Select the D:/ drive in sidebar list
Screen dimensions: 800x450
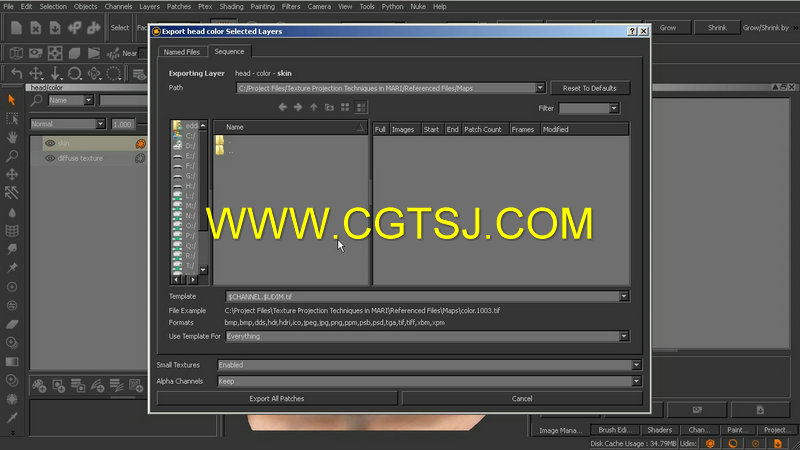pyautogui.click(x=185, y=145)
